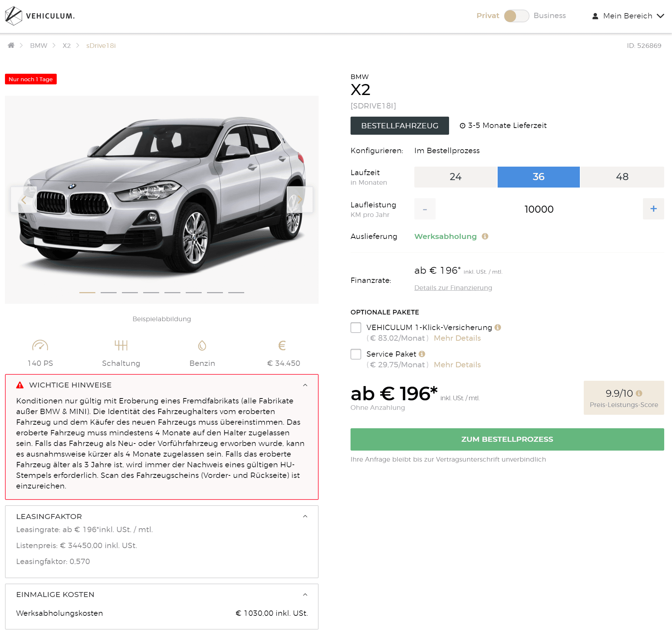This screenshot has width=672, height=636.
Task: Click the Nur noch 1 Tage badge
Action: 31,79
